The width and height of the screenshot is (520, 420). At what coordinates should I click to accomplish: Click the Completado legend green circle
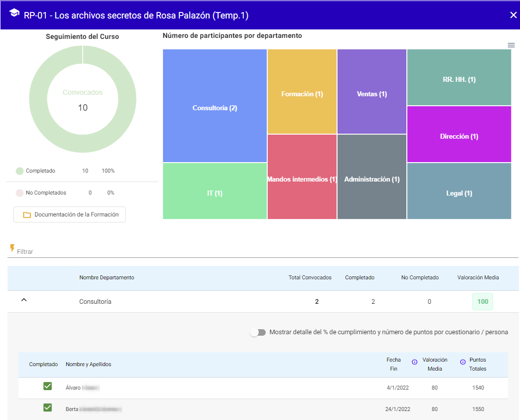(x=19, y=171)
